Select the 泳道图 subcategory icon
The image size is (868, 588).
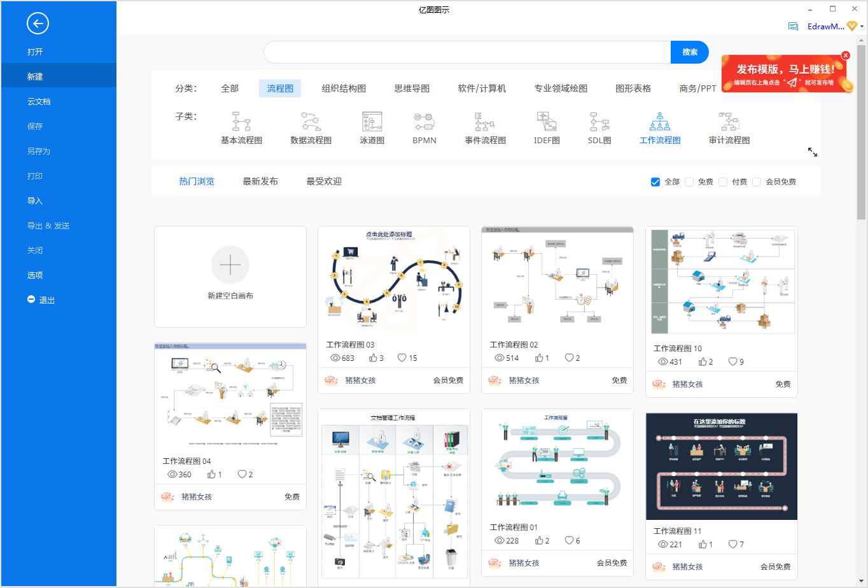coord(372,121)
